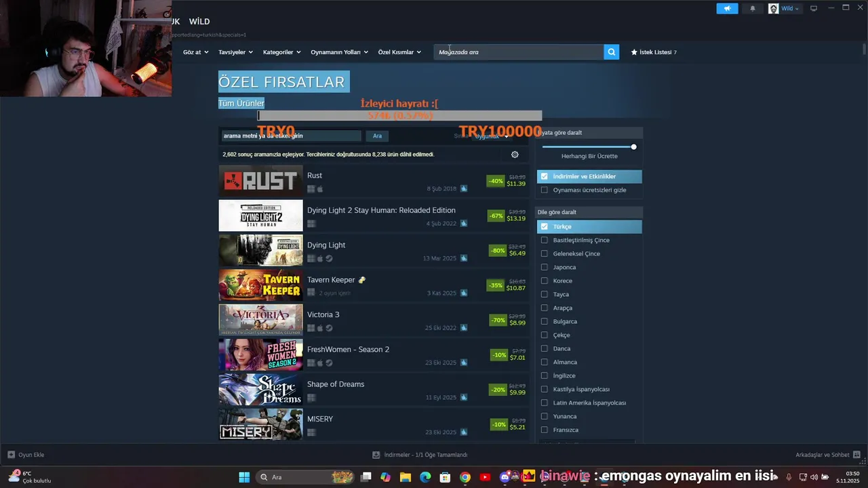Click the downloads icon beside İndirimler
This screenshot has height=488, width=868.
click(376, 455)
